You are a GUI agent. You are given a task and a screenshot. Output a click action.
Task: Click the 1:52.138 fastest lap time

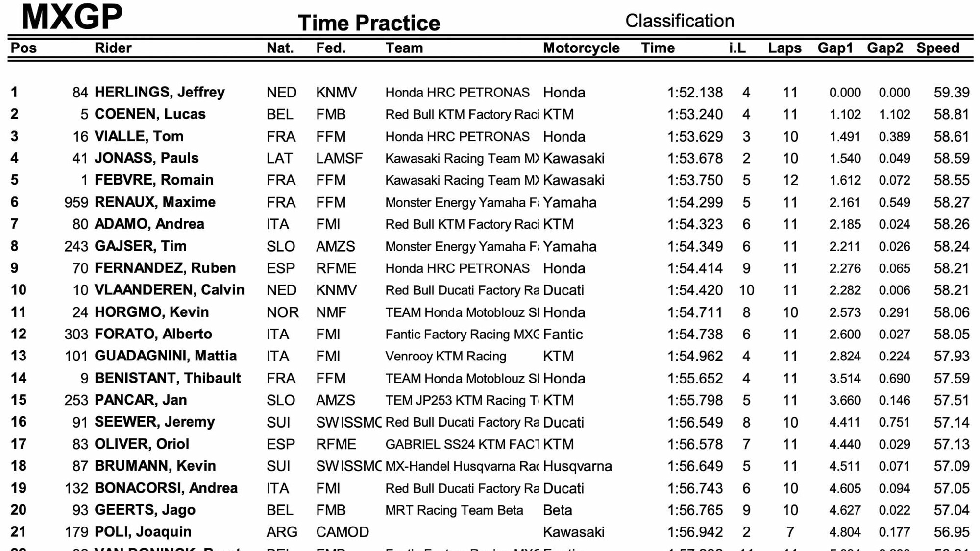coord(695,92)
